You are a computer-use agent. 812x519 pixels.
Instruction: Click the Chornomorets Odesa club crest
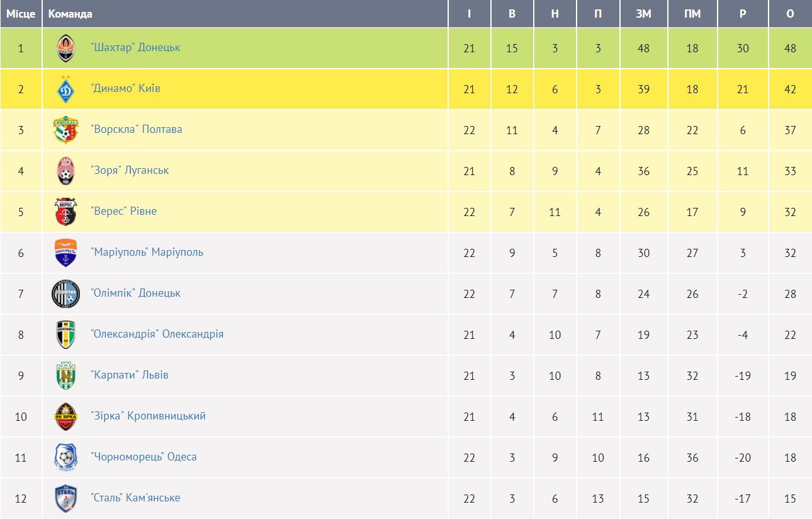pyautogui.click(x=65, y=458)
